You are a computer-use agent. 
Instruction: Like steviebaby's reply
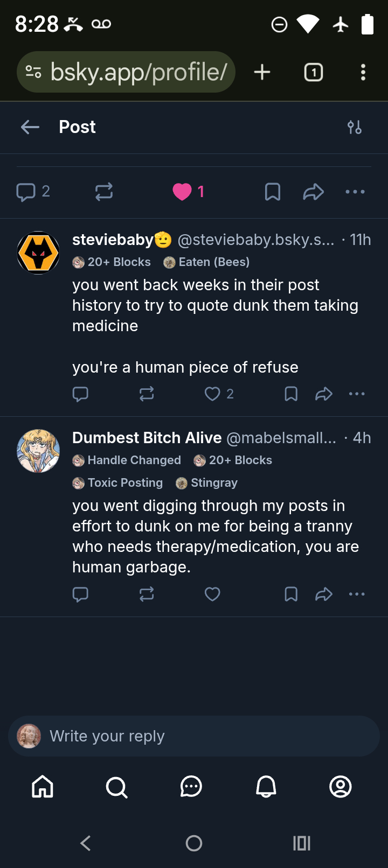(x=212, y=394)
